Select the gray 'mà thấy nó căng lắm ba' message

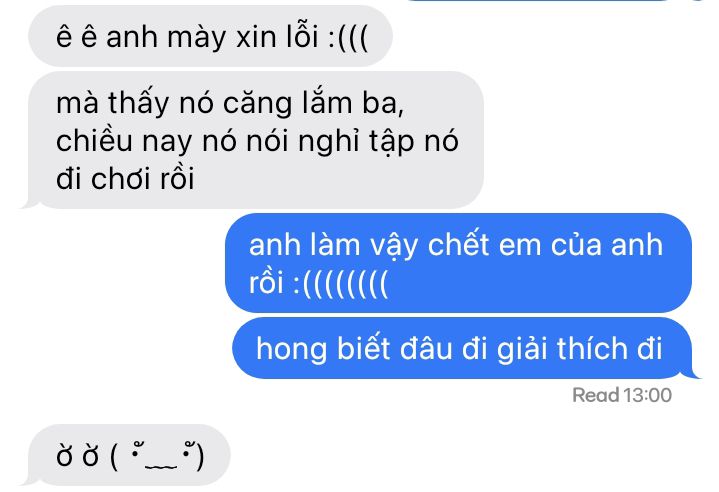point(256,140)
